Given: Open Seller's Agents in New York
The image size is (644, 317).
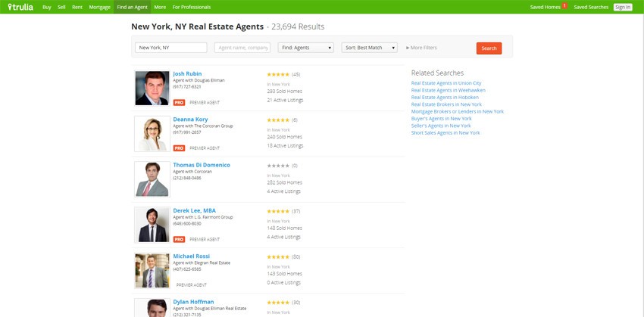Looking at the screenshot, I should click(441, 126).
